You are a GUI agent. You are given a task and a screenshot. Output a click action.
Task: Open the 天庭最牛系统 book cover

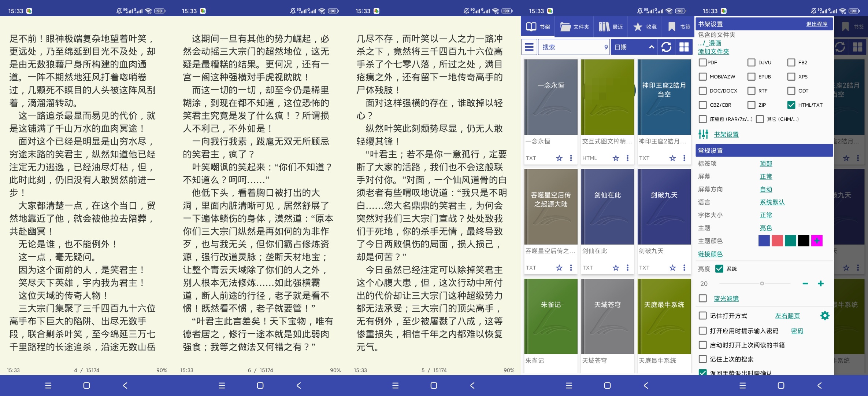[664, 316]
